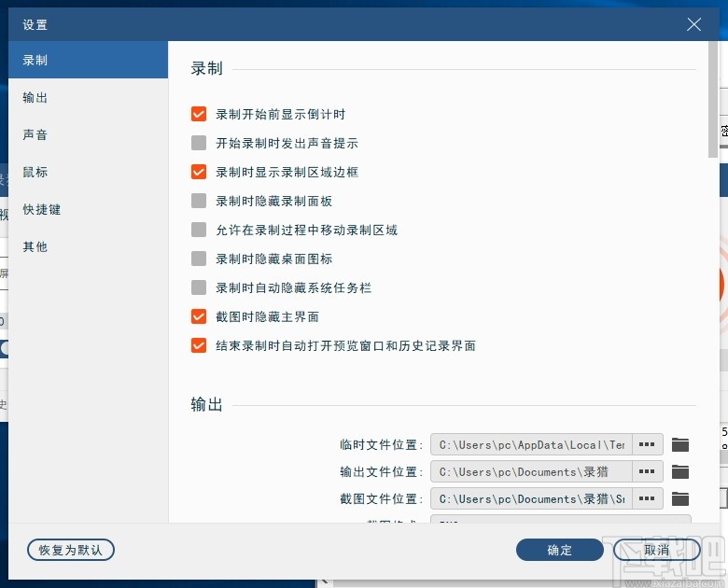Open folder for 临时文件位置 path

pyautogui.click(x=680, y=444)
